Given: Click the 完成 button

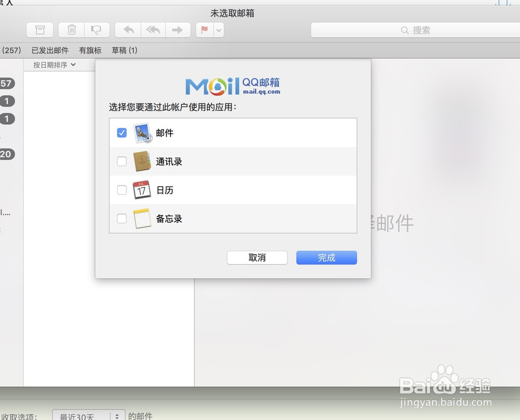Looking at the screenshot, I should (x=327, y=258).
